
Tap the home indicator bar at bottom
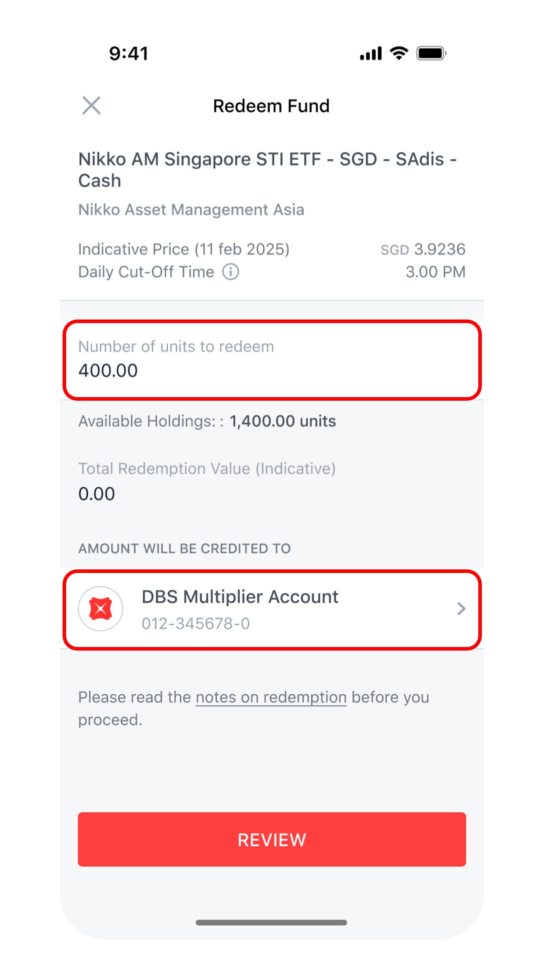271,923
